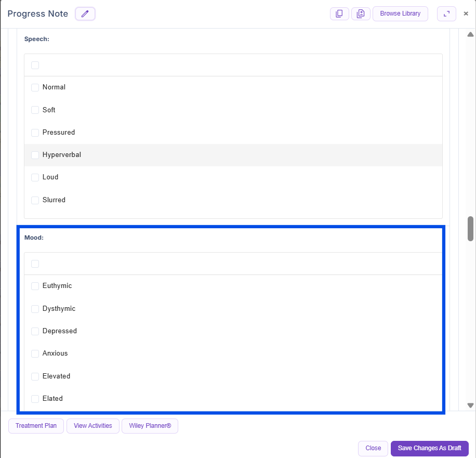Open the Browse Library button
The height and width of the screenshot is (458, 476).
pos(400,14)
